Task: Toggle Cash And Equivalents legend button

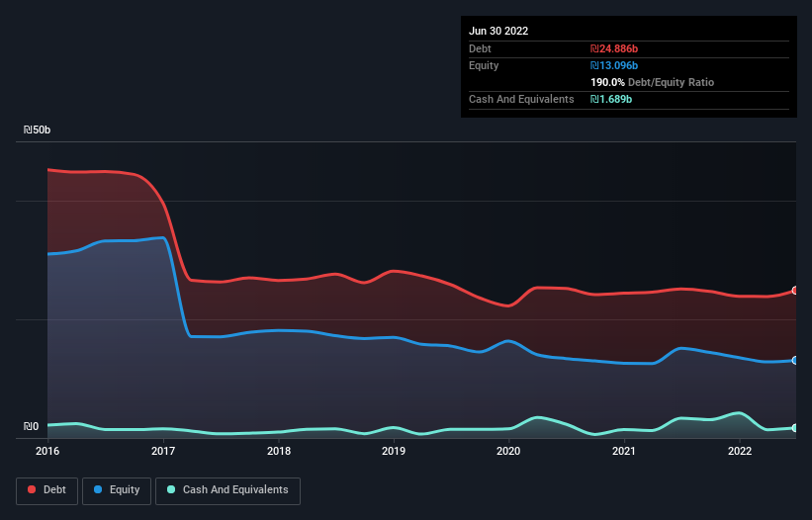Action: (227, 490)
